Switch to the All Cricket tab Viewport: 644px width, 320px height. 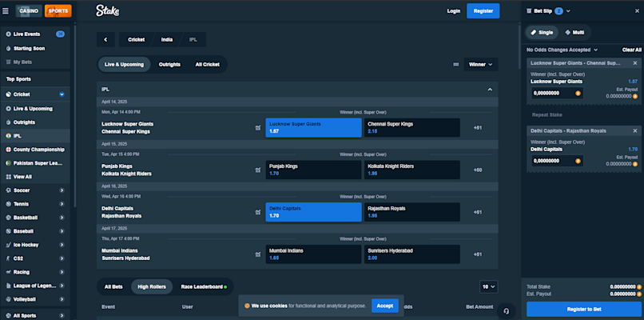(x=208, y=65)
